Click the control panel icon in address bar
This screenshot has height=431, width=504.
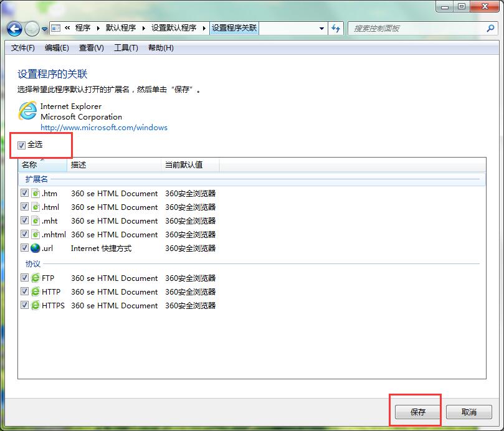(x=56, y=28)
